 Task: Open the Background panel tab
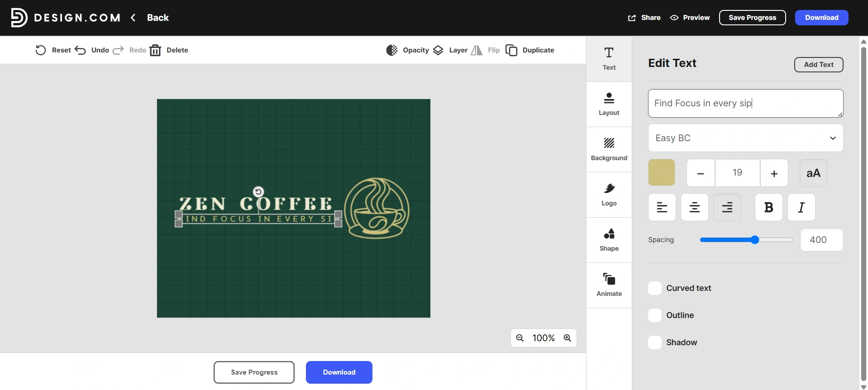(609, 149)
